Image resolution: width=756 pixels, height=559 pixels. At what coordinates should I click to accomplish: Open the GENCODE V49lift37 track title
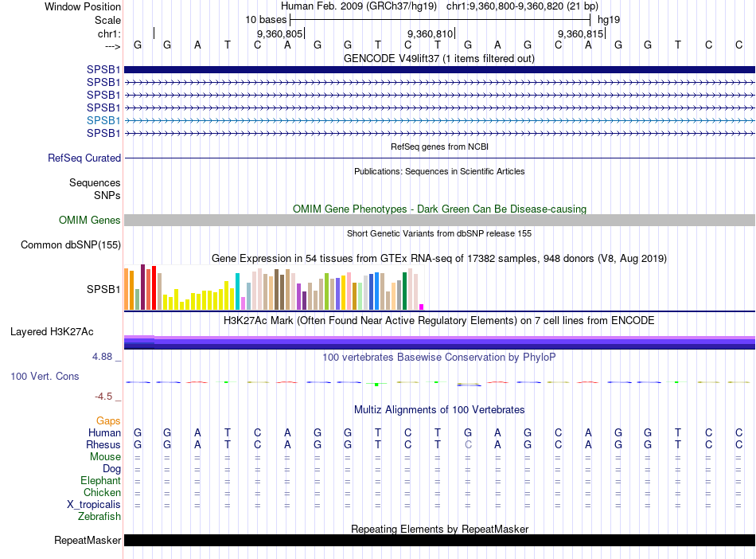point(438,58)
